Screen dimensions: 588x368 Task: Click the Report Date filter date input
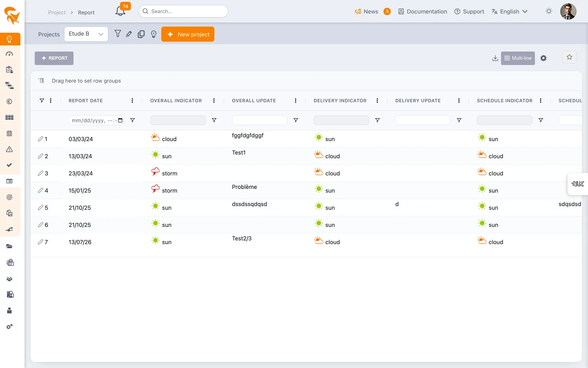96,120
